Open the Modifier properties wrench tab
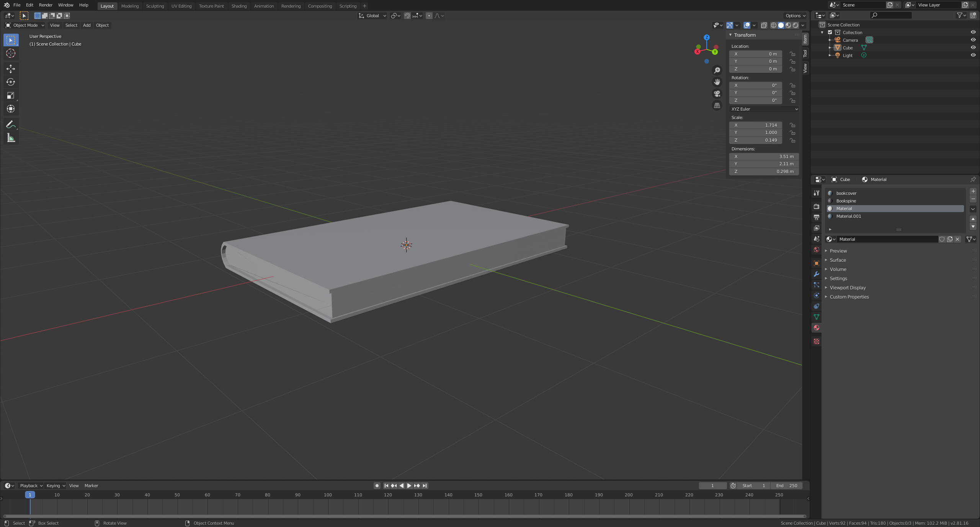The image size is (980, 527). 816,274
